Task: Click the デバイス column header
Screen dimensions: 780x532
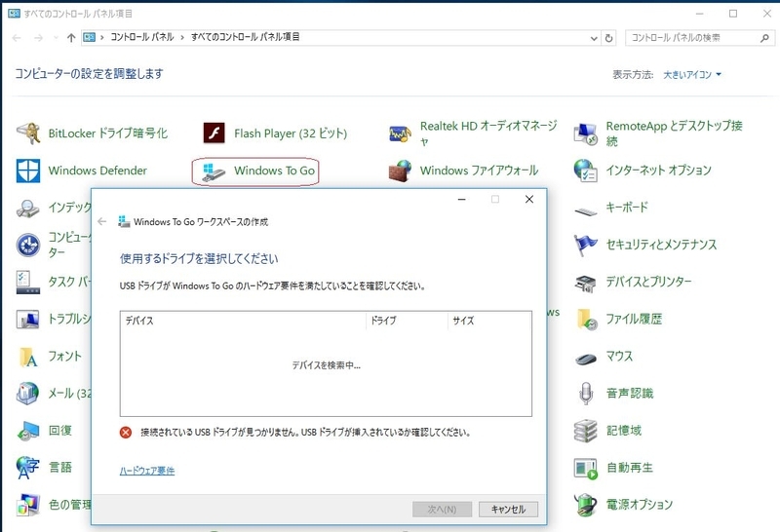Action: pyautogui.click(x=243, y=321)
